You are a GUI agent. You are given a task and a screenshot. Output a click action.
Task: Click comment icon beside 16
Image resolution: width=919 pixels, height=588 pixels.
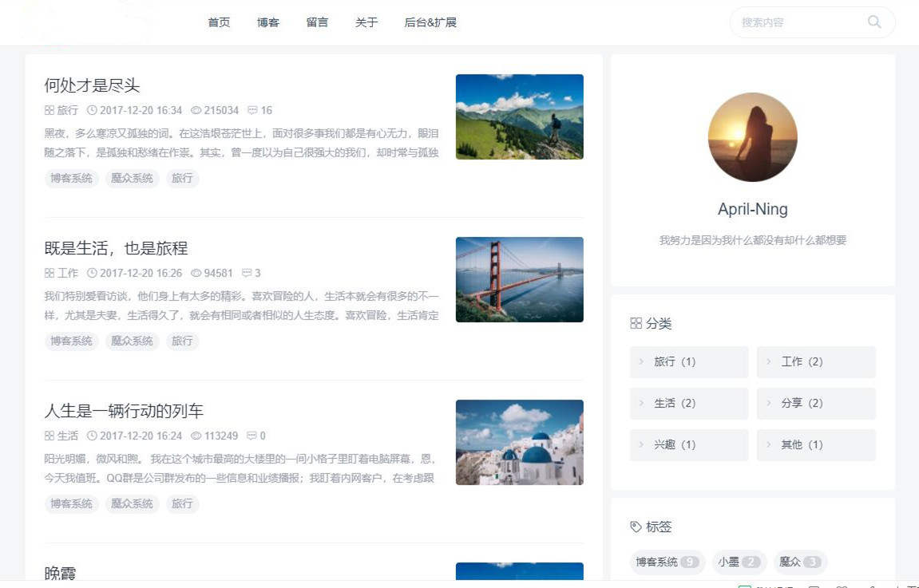tap(252, 110)
